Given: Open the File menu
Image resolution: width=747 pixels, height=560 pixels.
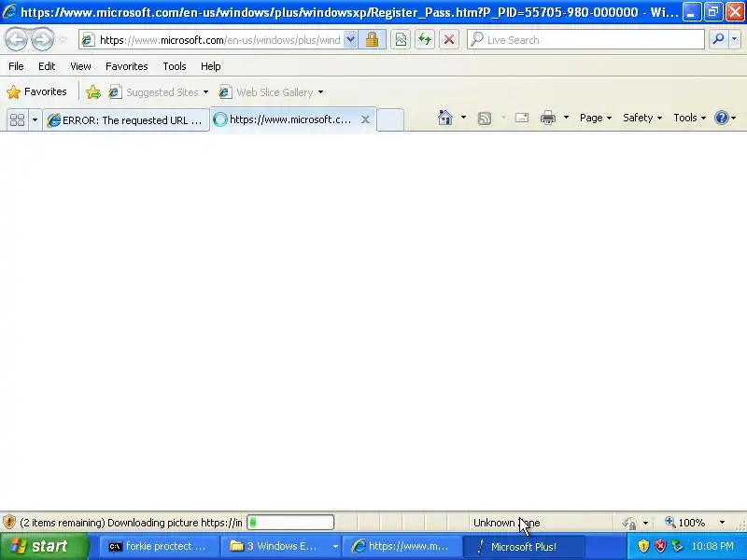Looking at the screenshot, I should click(16, 66).
